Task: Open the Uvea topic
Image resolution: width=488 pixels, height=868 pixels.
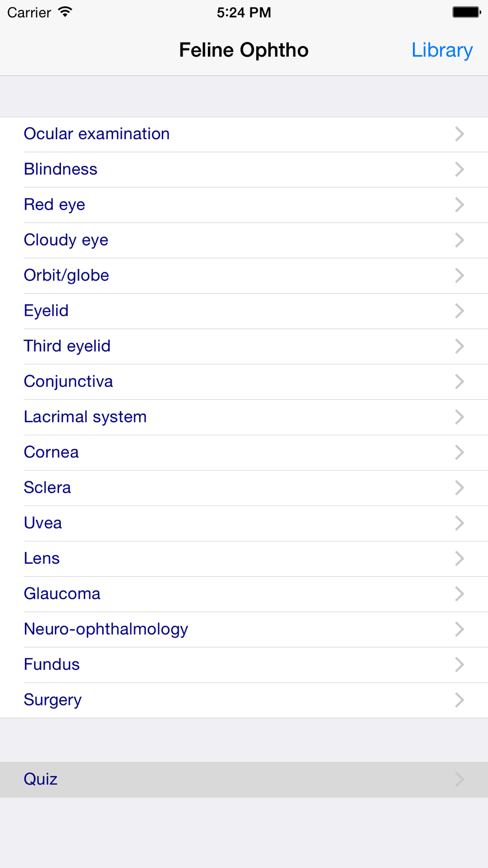Action: coord(244,523)
